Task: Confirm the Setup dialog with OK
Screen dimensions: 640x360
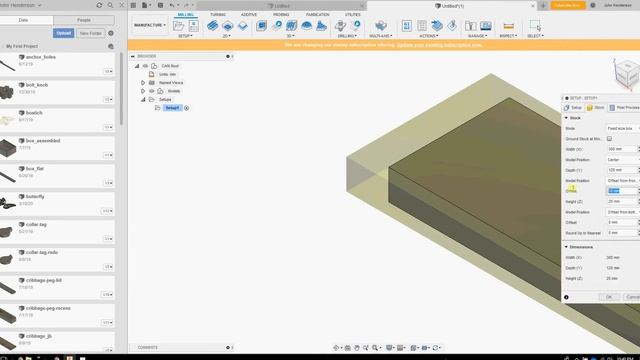Action: click(609, 297)
